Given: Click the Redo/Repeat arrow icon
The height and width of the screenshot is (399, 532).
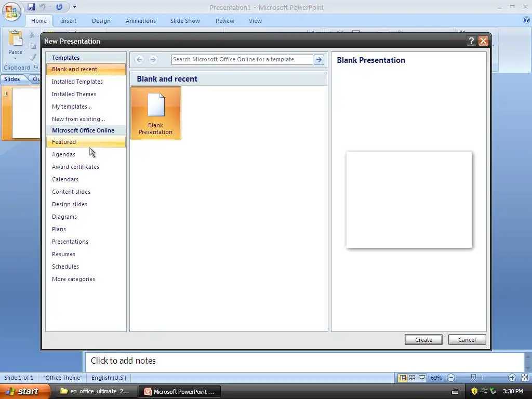Looking at the screenshot, I should pyautogui.click(x=59, y=7).
